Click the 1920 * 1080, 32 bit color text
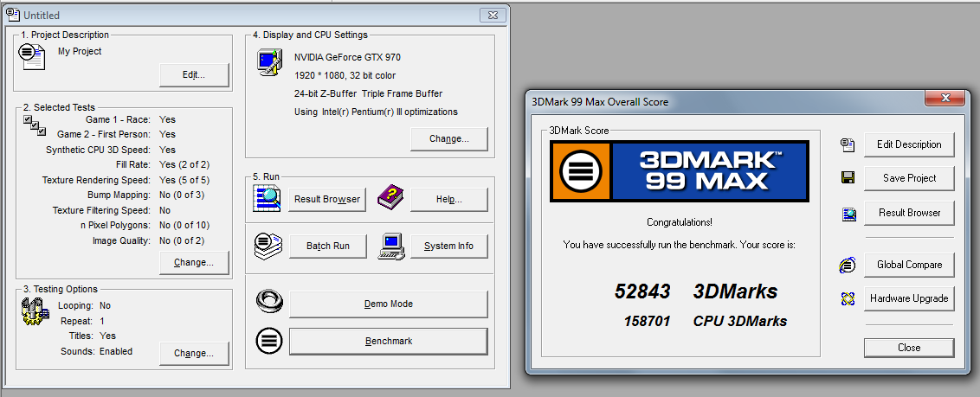Viewport: 980px width, 397px height. pos(345,75)
